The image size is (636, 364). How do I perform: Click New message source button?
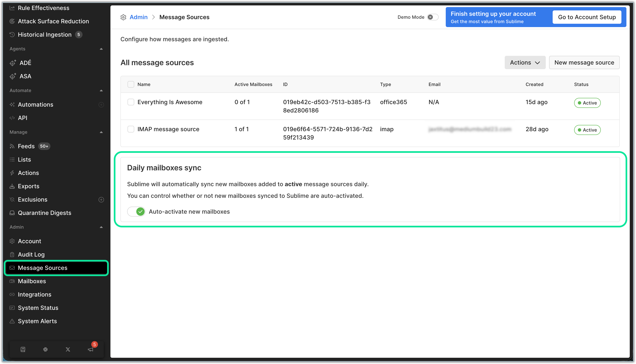click(584, 62)
